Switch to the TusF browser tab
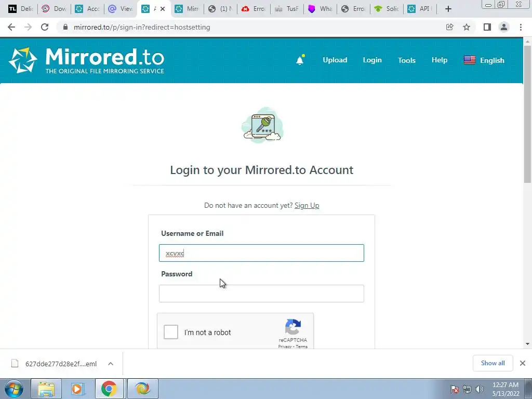 point(287,9)
